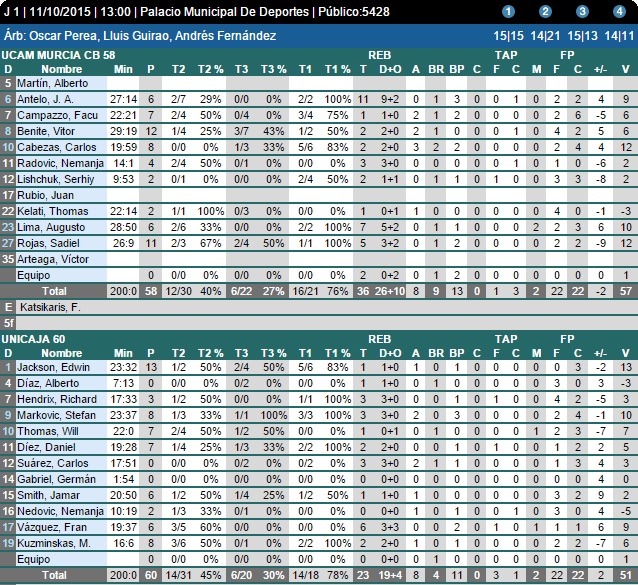Open player Radovic, Nemanja
Viewport: 638px width, 585px height.
click(x=60, y=163)
